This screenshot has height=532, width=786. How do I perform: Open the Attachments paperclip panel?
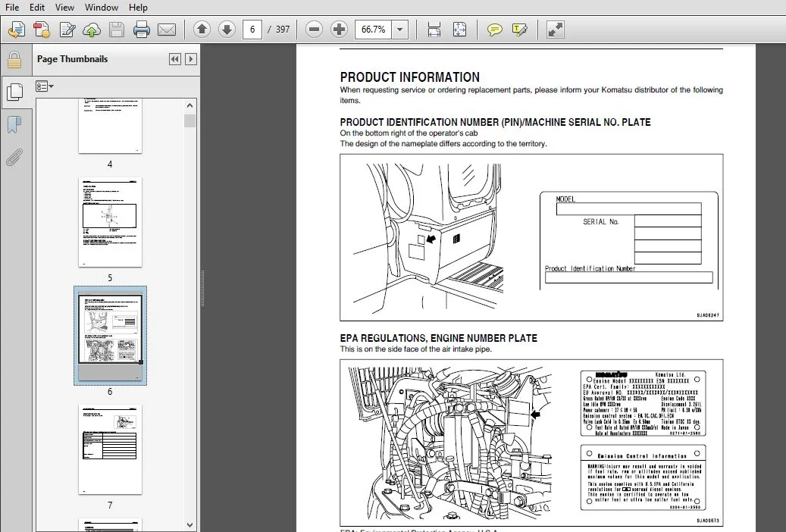(14, 157)
